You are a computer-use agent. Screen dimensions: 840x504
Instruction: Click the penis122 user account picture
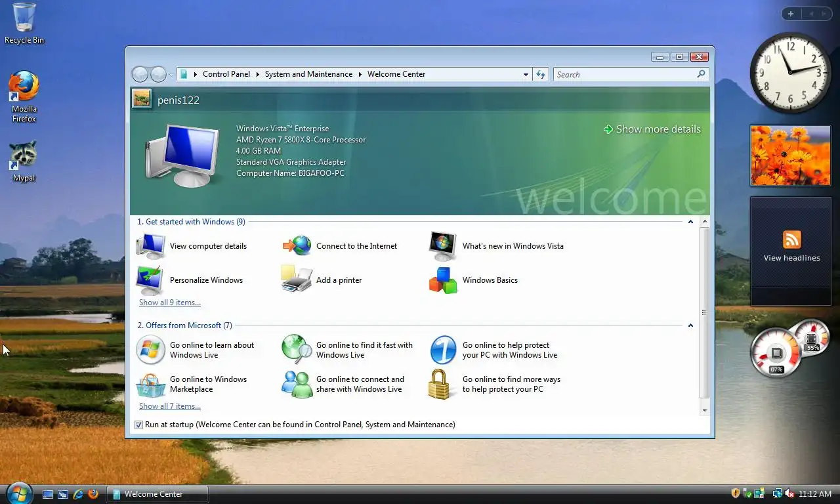pyautogui.click(x=141, y=99)
